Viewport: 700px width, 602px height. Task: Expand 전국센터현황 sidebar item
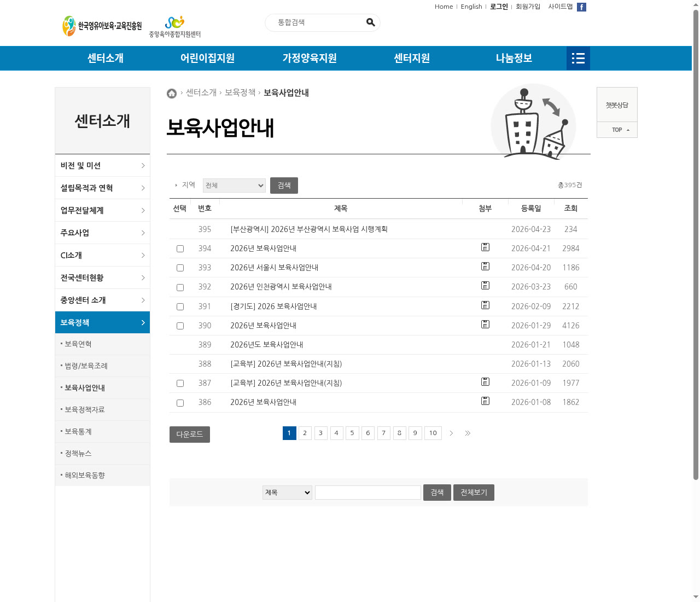pyautogui.click(x=102, y=277)
